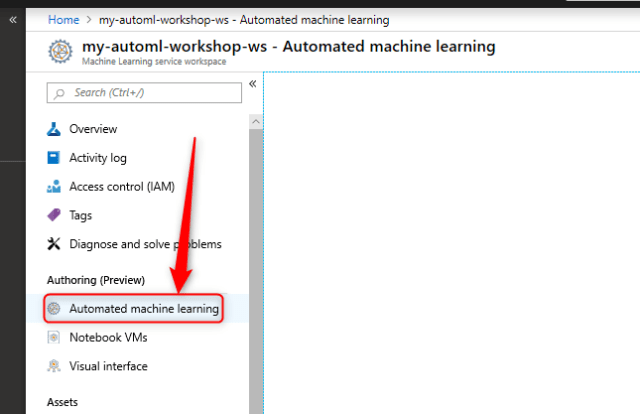
Task: Click the Machine Learning service workspace subtitle
Action: pos(154,62)
